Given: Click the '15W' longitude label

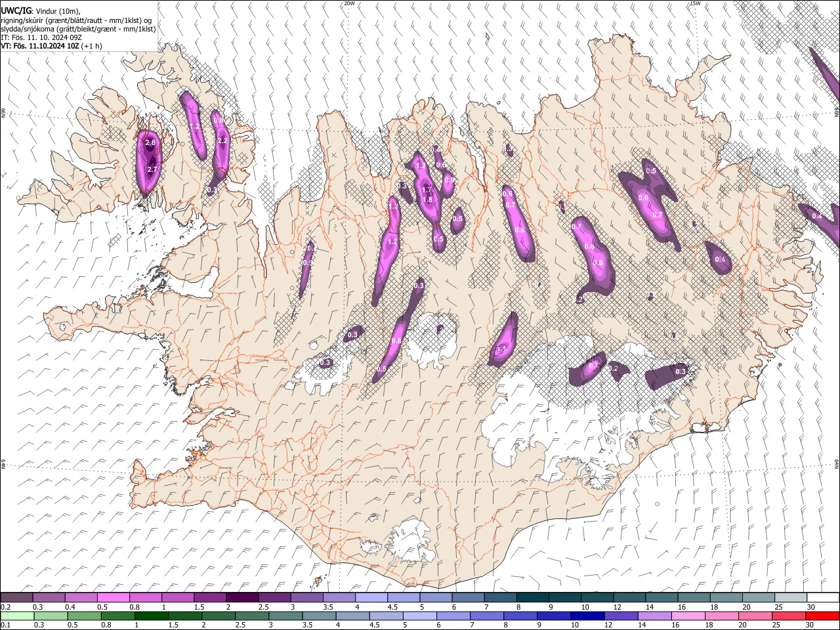Looking at the screenshot, I should pyautogui.click(x=695, y=3).
